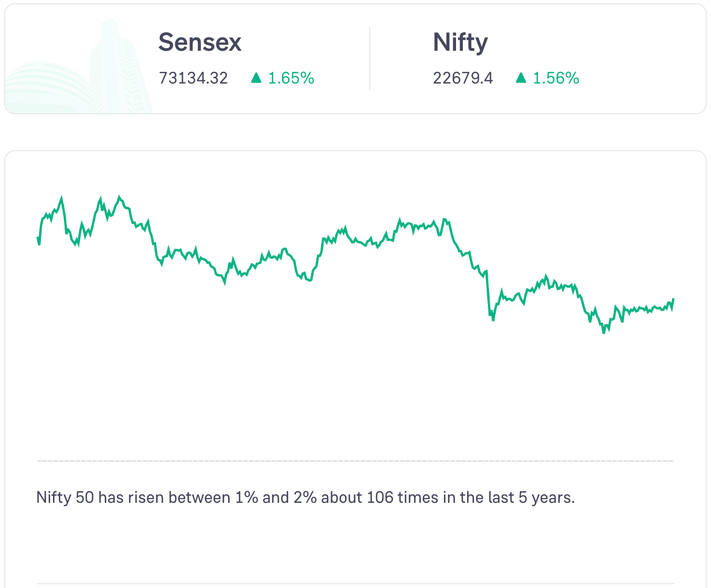Click the Nifty 50 has risen insight text

(305, 498)
